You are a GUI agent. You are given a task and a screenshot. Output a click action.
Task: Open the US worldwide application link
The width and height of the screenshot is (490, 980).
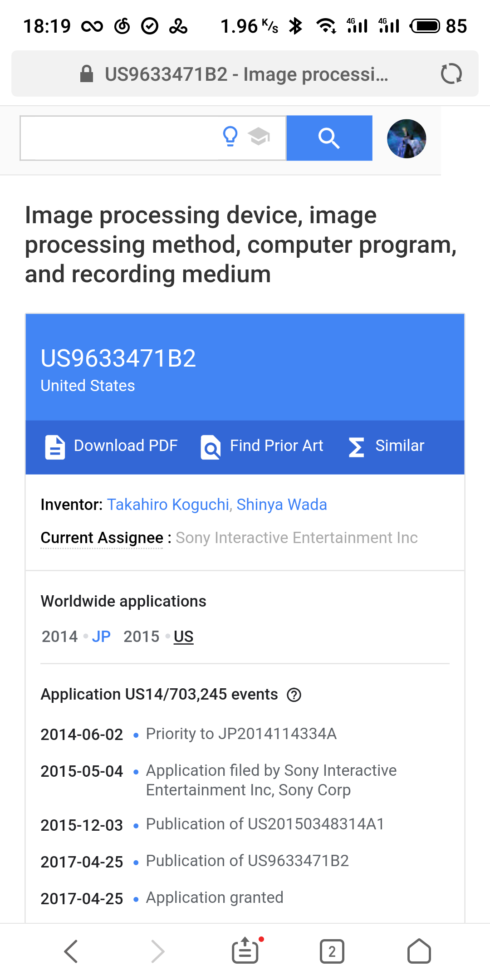pyautogui.click(x=184, y=637)
